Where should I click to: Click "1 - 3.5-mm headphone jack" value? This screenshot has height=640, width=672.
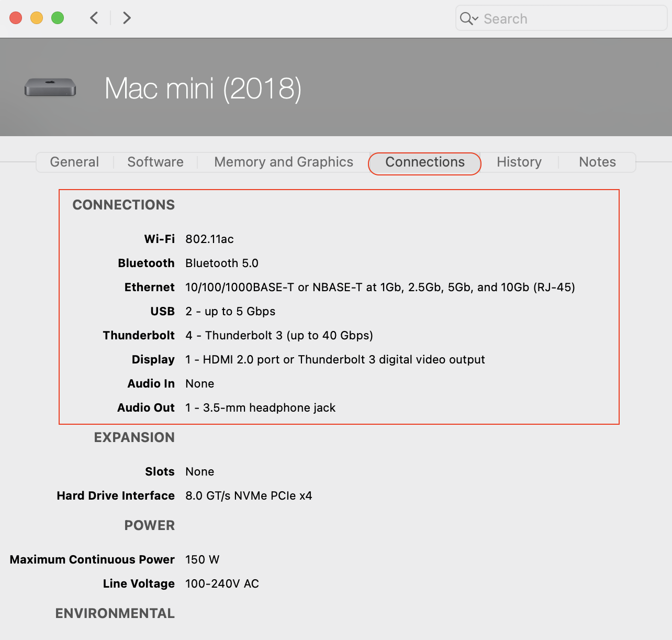click(x=260, y=407)
